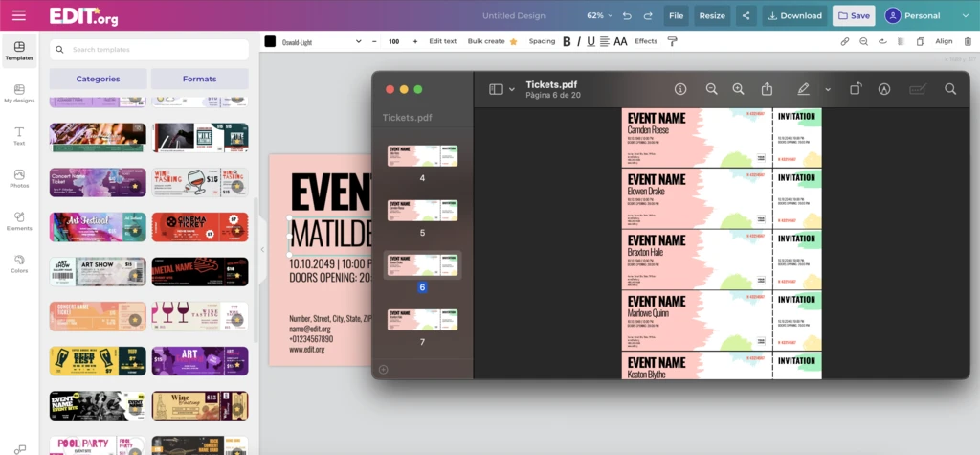Toggle underline text formatting

pos(591,42)
